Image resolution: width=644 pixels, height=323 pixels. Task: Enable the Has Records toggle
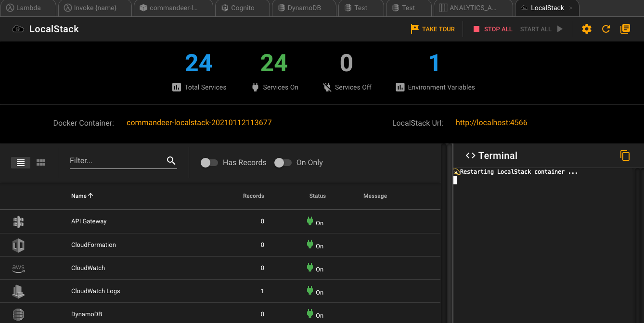pyautogui.click(x=209, y=163)
